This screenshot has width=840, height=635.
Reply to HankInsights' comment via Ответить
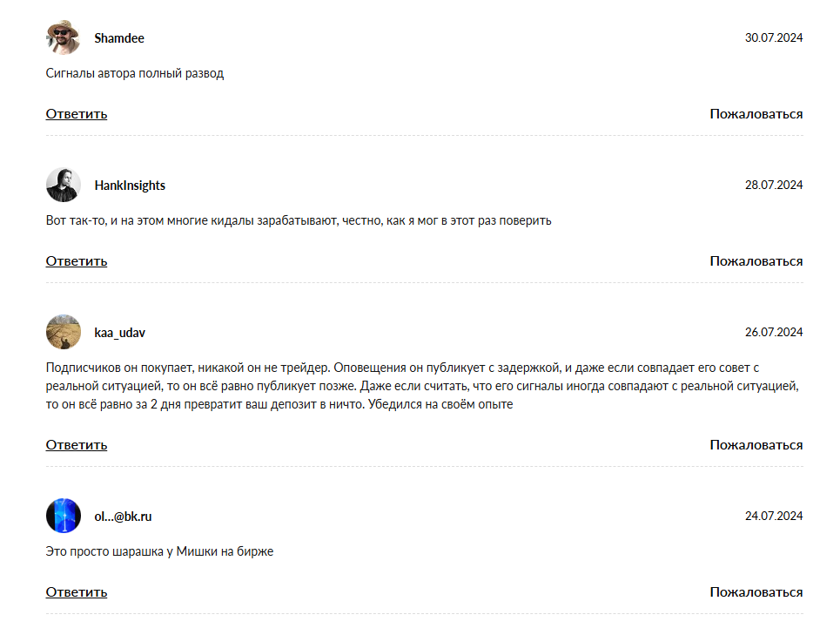(76, 261)
